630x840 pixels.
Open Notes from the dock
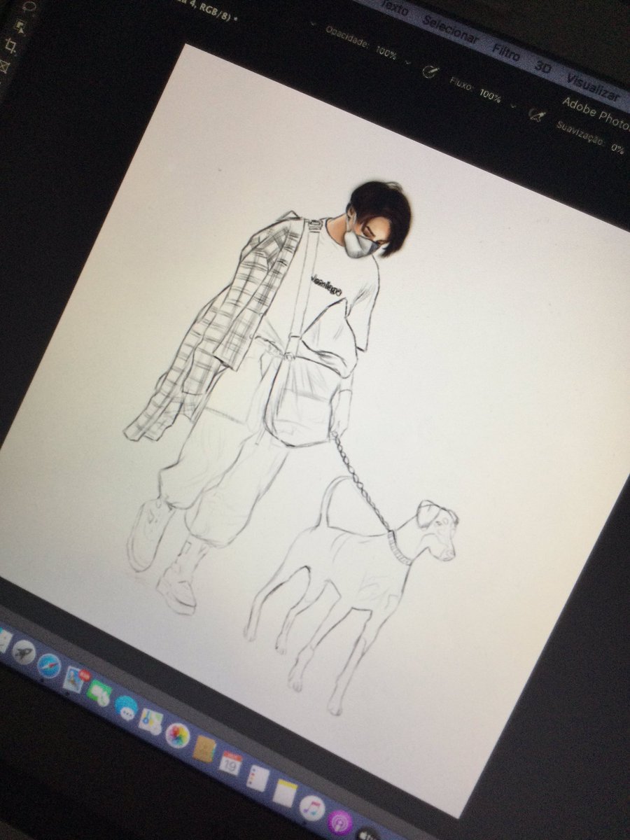[x=285, y=792]
